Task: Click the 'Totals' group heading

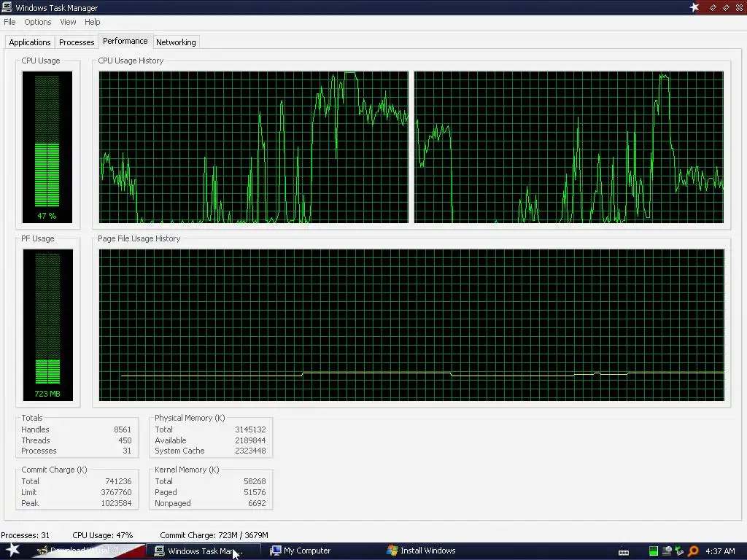Action: tap(32, 418)
